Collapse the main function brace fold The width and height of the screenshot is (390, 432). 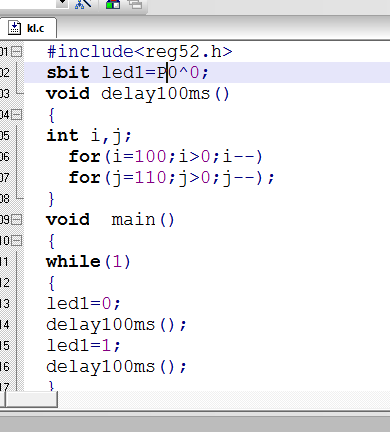(x=17, y=241)
